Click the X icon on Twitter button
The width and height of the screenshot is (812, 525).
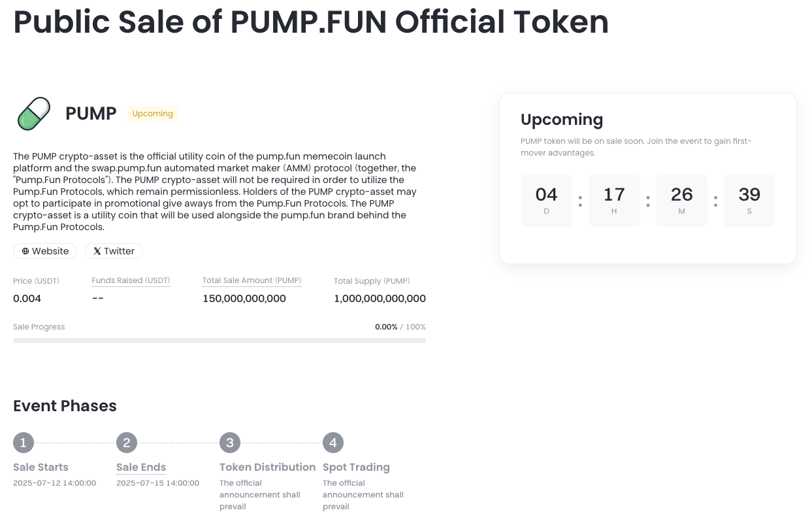click(97, 251)
